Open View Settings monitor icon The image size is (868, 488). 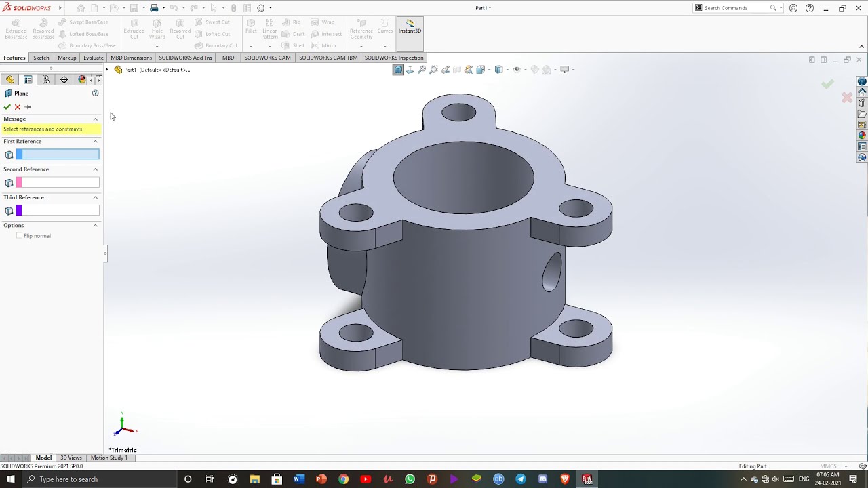(x=564, y=70)
